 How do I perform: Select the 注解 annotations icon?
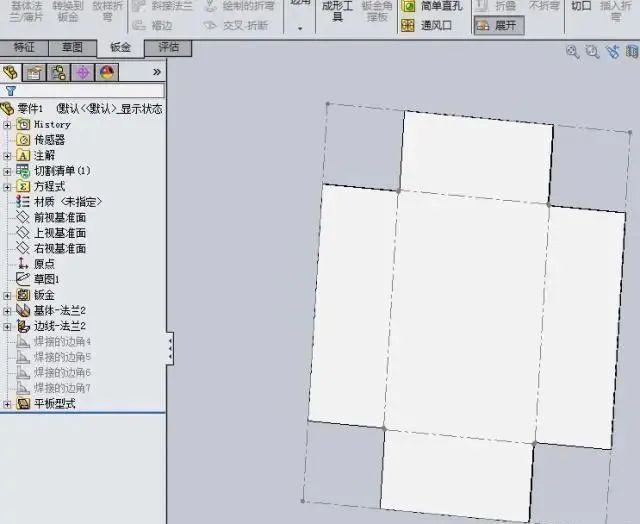23,155
